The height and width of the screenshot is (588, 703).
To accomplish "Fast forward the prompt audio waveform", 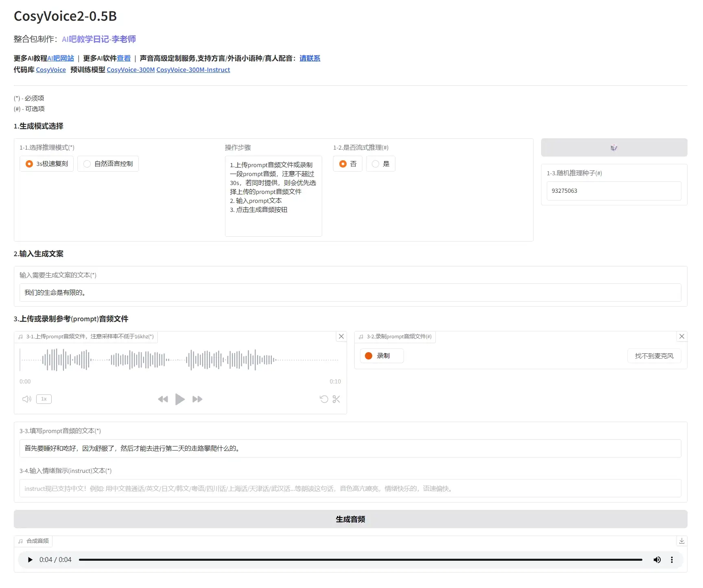I will click(x=197, y=399).
